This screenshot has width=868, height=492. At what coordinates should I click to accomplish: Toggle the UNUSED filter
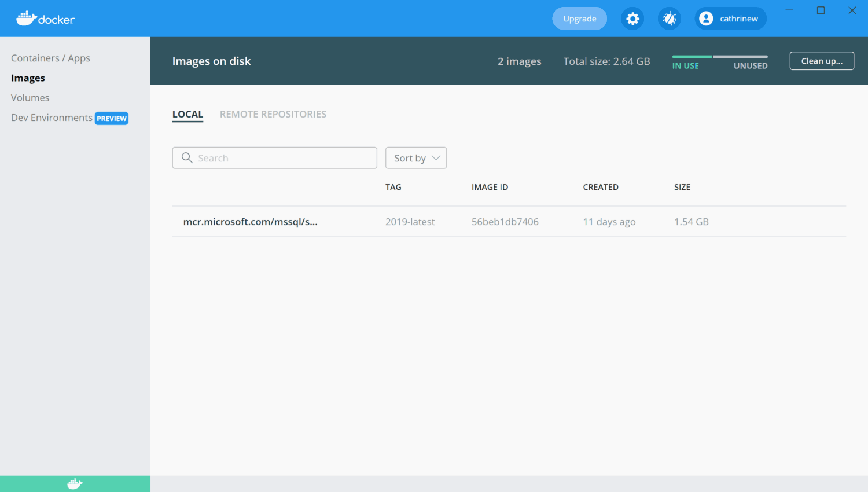coord(751,65)
